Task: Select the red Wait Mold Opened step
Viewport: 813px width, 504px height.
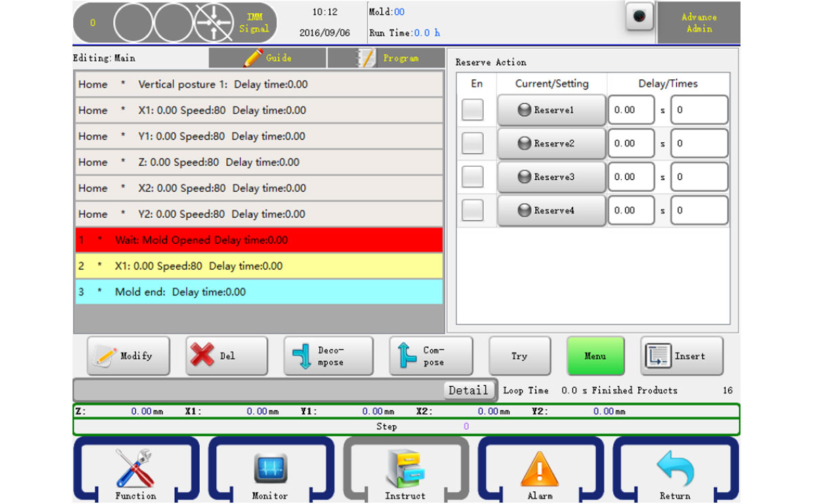Action: [x=258, y=240]
